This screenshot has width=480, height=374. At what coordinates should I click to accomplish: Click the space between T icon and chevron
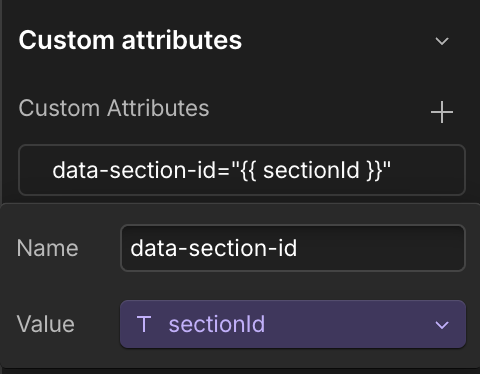(348, 324)
